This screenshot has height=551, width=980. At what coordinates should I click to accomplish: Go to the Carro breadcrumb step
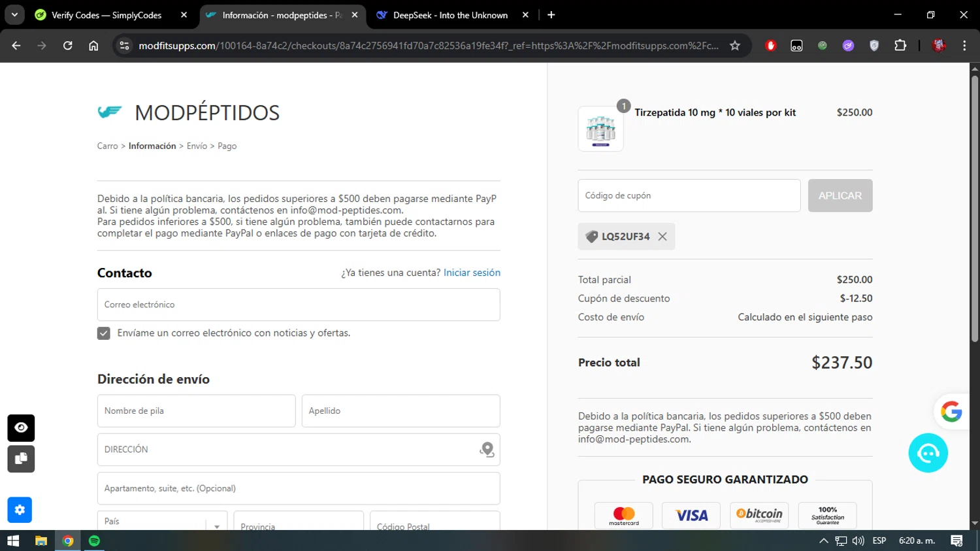coord(108,146)
